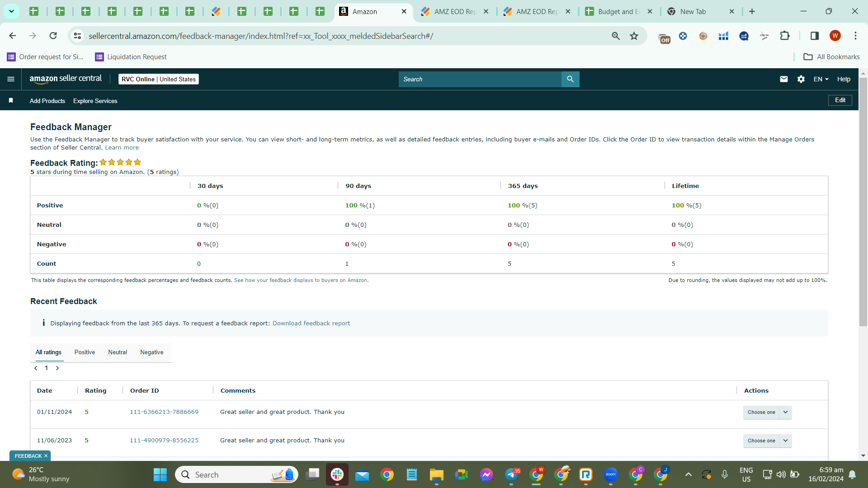Go to next feedback page chevron
This screenshot has width=868, height=488.
[57, 368]
